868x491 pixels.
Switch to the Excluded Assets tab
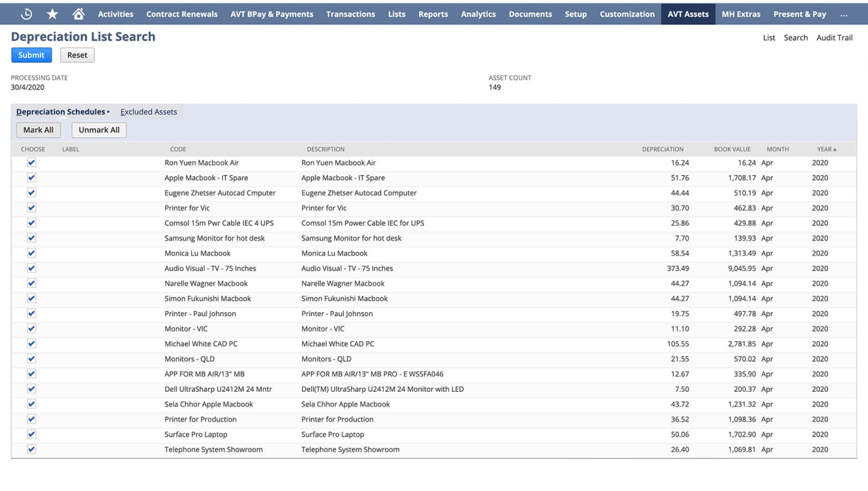[149, 111]
